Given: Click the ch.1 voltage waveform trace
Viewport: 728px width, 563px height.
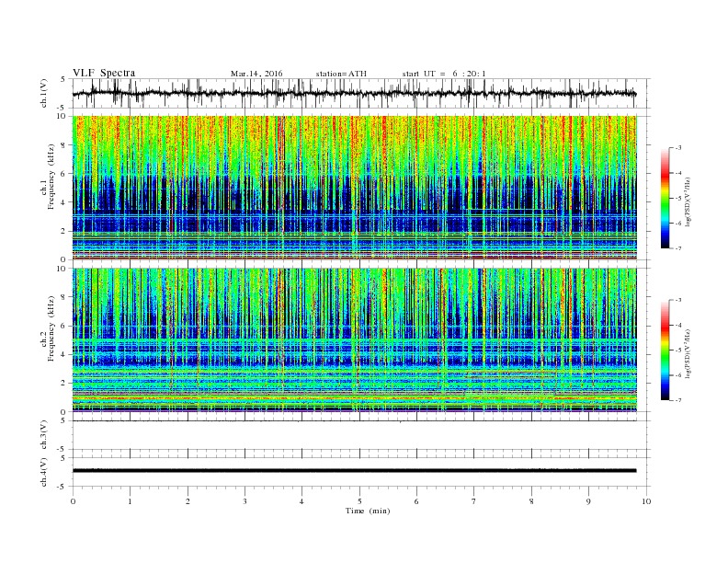Looking at the screenshot, I should click(x=354, y=94).
